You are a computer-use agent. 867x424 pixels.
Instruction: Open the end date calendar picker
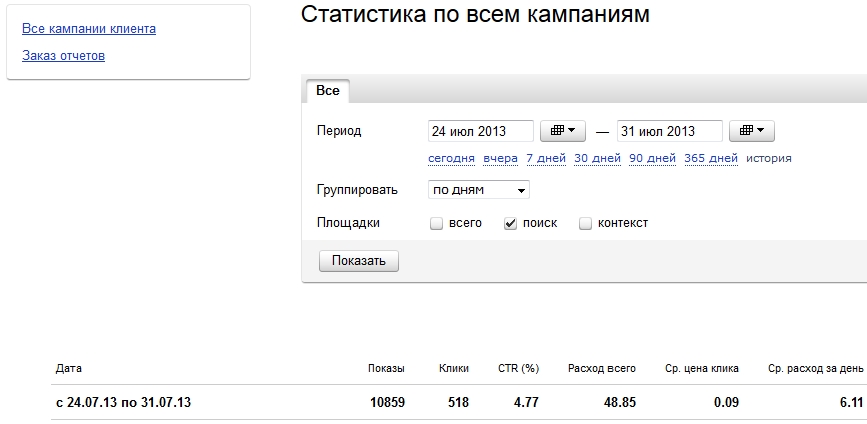(x=751, y=131)
